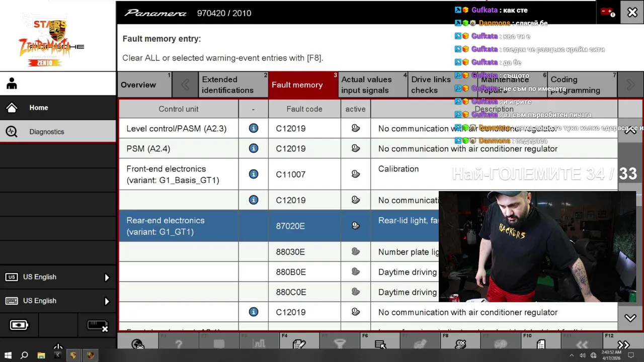Click VCI disconnected icon in sidebar

click(98, 326)
